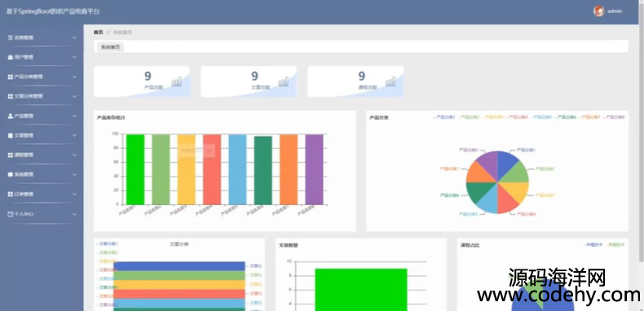Open the first sidebar menu item
This screenshot has width=644, height=311.
[42, 37]
